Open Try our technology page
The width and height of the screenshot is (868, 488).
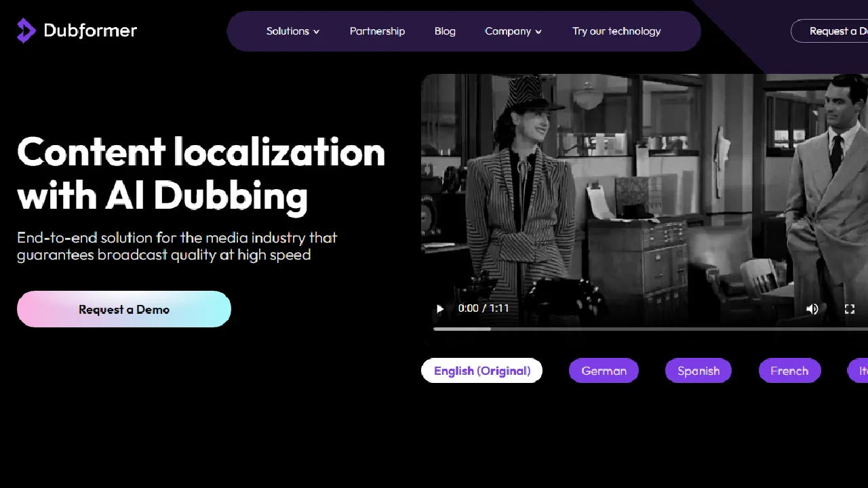616,31
